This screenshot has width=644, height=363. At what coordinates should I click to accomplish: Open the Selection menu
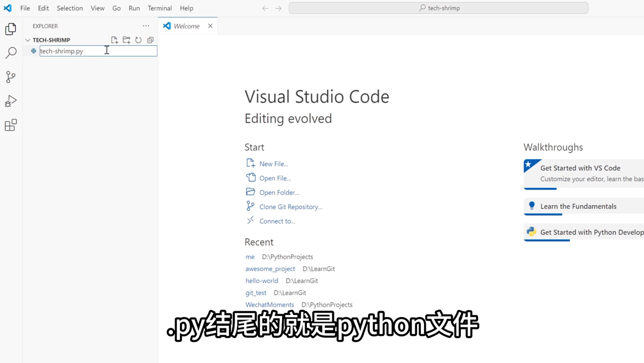70,8
